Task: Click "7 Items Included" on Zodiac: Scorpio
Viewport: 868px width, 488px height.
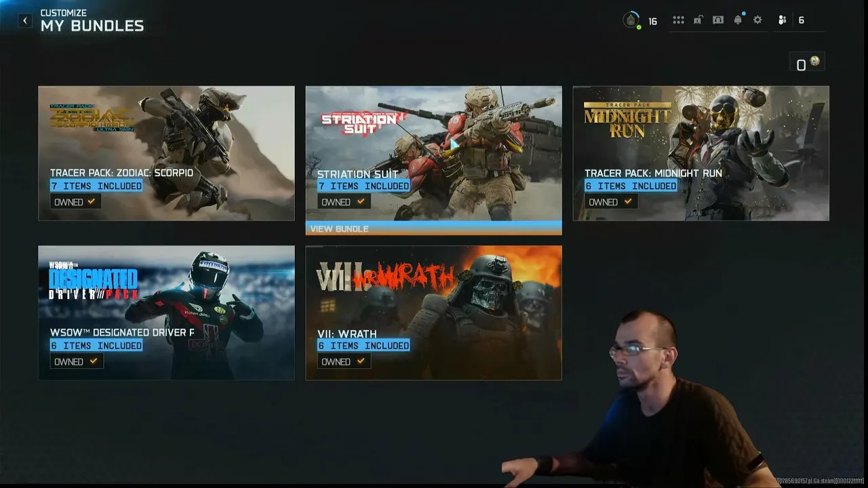Action: pyautogui.click(x=96, y=186)
